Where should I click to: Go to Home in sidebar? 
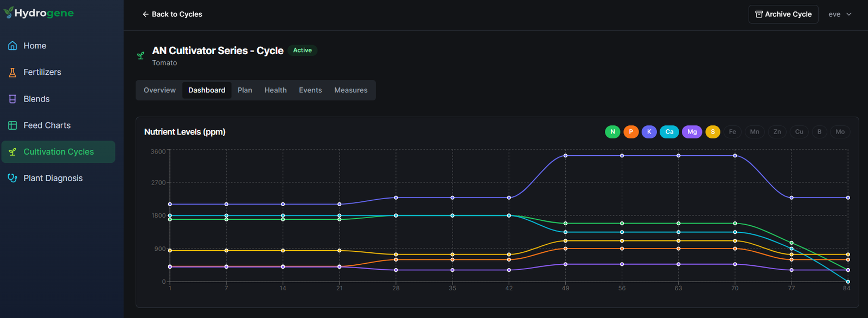coord(59,46)
